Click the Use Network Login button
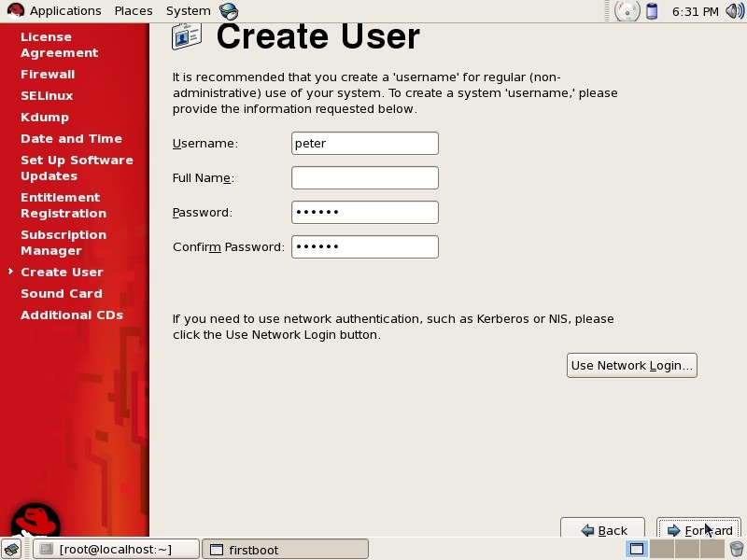Viewport: 747px width, 560px height. [632, 365]
